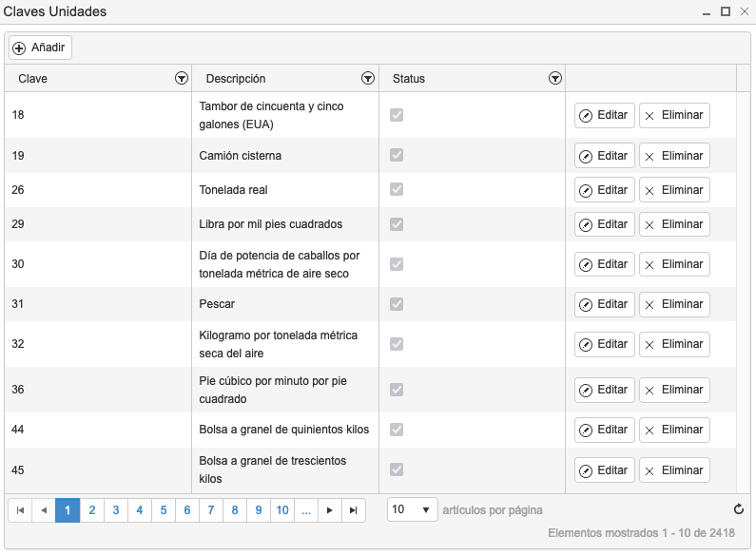The width and height of the screenshot is (756, 555).
Task: Jump to the last page of results
Action: pos(354,510)
